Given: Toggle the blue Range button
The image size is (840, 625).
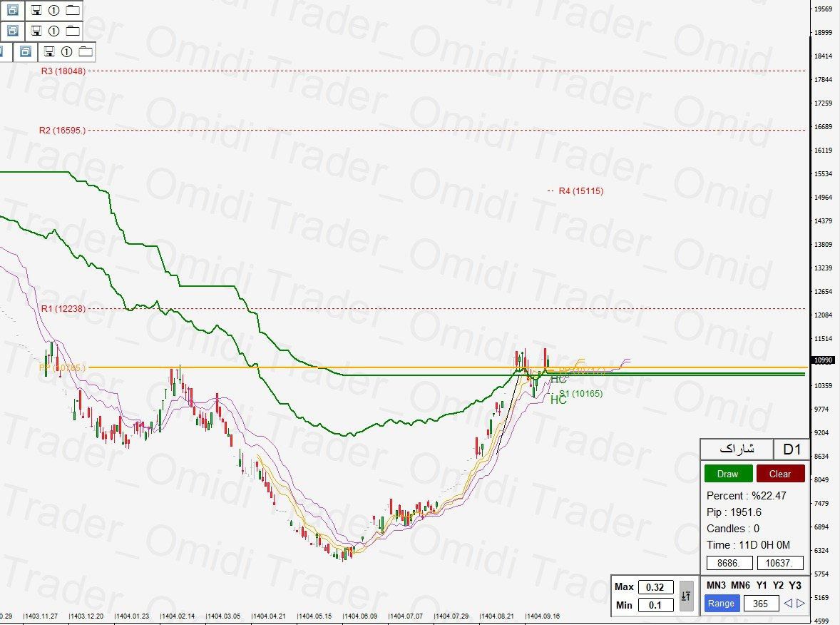Looking at the screenshot, I should point(720,604).
